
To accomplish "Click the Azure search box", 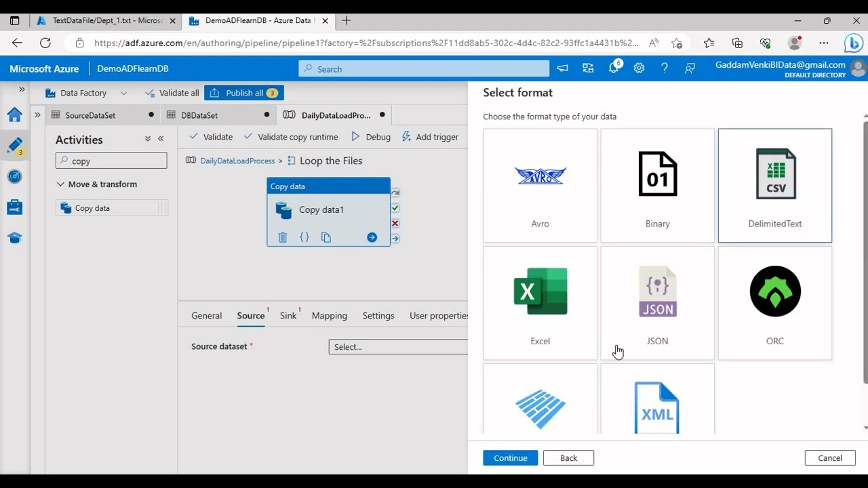I will coord(424,68).
